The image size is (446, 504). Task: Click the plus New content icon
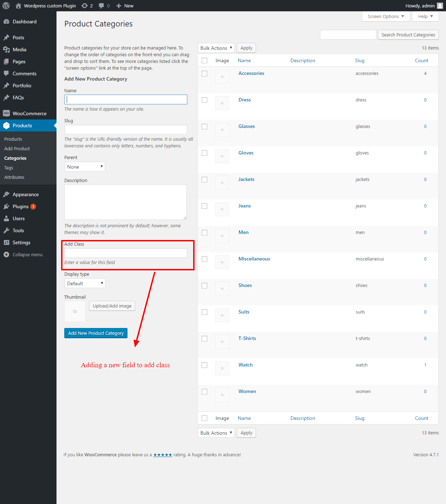tap(119, 6)
